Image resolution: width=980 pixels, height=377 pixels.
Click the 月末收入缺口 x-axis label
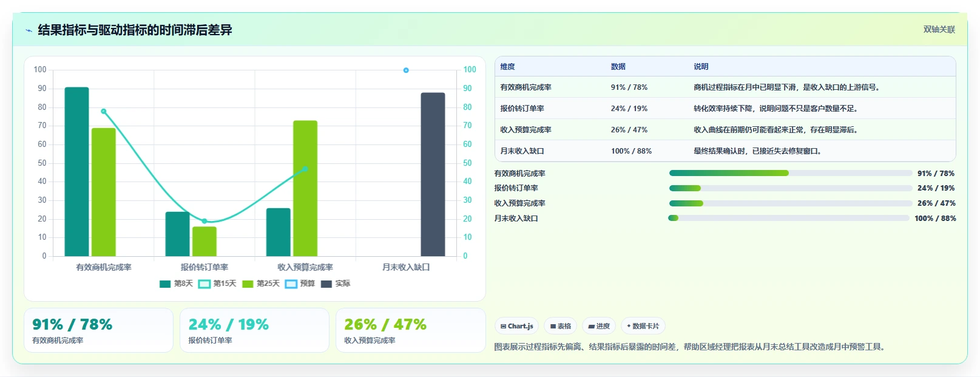click(x=406, y=267)
